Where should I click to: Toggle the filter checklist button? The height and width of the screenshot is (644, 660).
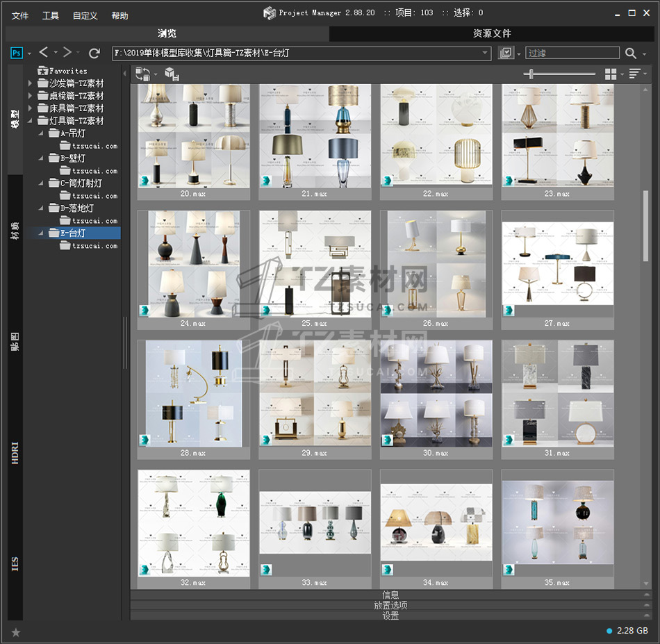506,53
